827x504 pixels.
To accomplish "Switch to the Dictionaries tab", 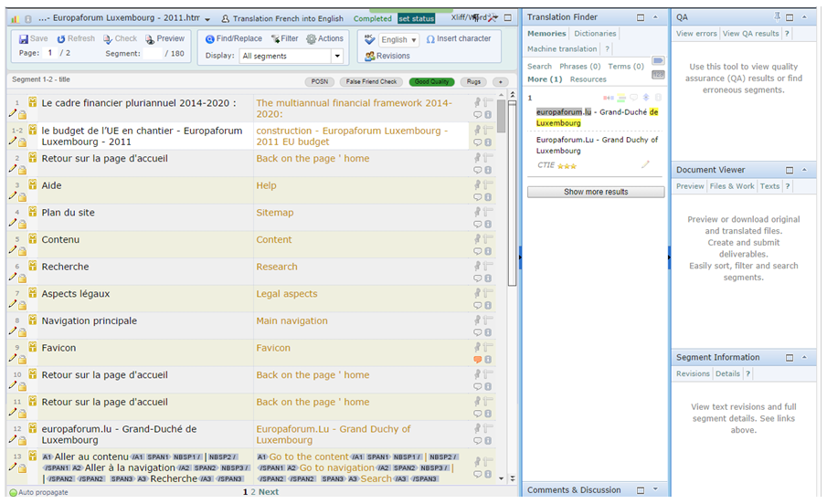I will click(595, 34).
